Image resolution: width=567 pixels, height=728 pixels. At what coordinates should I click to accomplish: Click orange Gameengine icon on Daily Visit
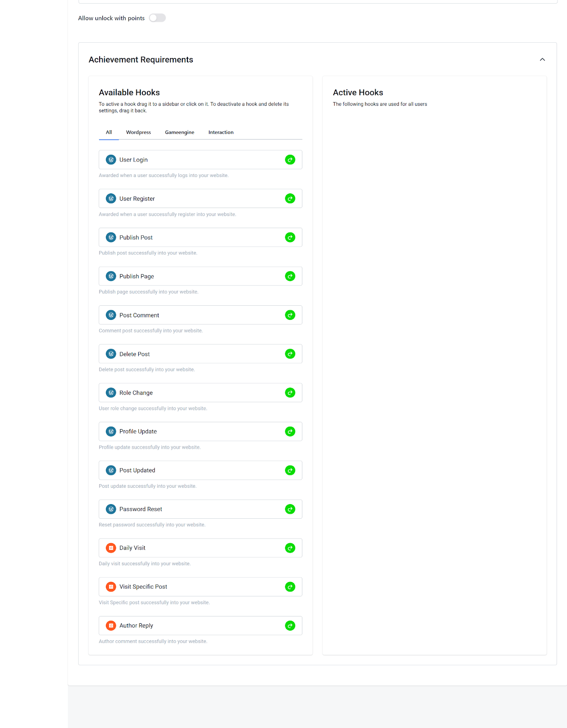(x=111, y=548)
